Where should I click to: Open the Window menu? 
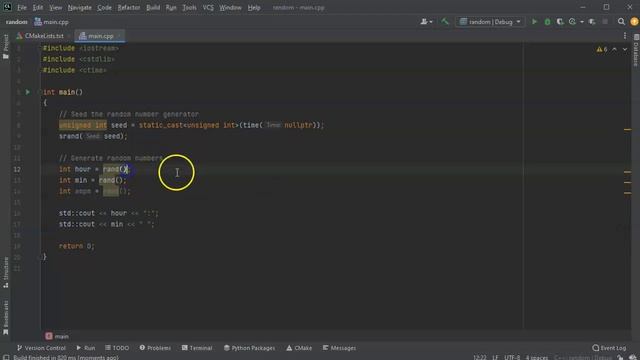(x=230, y=7)
